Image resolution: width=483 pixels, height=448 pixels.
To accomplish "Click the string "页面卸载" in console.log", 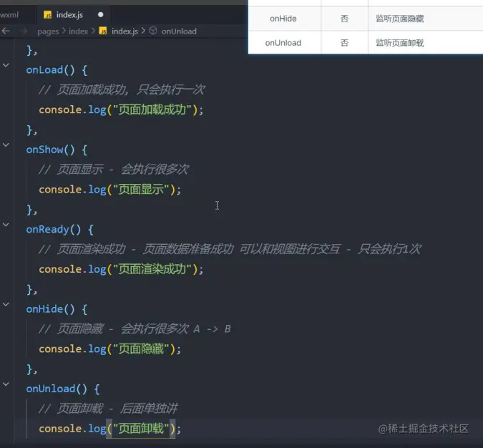I will click(x=141, y=429).
